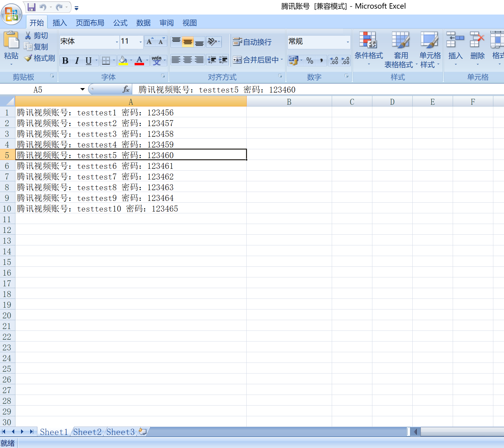Apply the cell borders button
The image size is (504, 448).
tap(106, 61)
